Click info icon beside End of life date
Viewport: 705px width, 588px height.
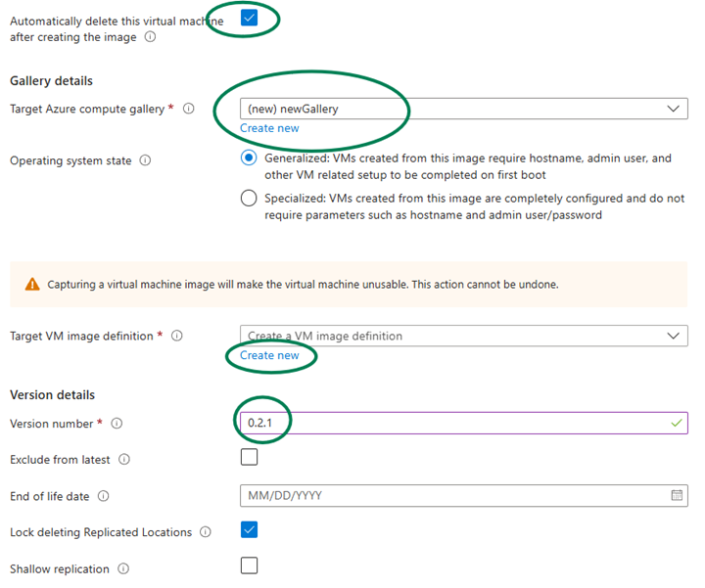[x=104, y=496]
